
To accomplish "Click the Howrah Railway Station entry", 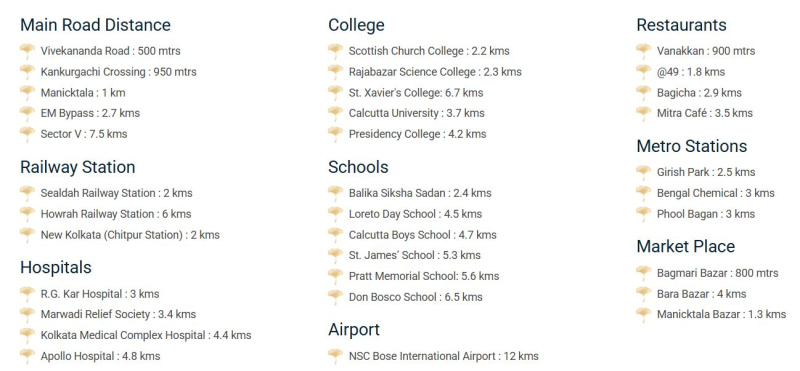I will pos(116,214).
